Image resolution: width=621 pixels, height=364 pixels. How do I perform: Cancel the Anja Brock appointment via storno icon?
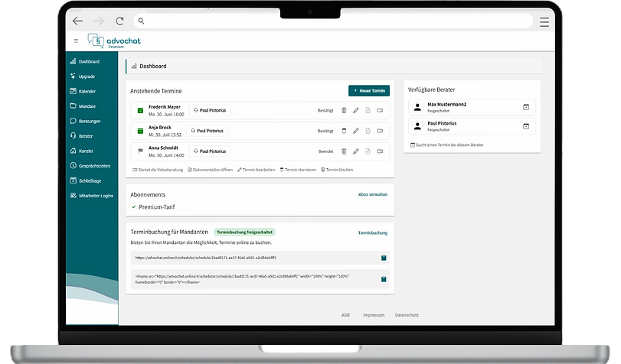[344, 131]
